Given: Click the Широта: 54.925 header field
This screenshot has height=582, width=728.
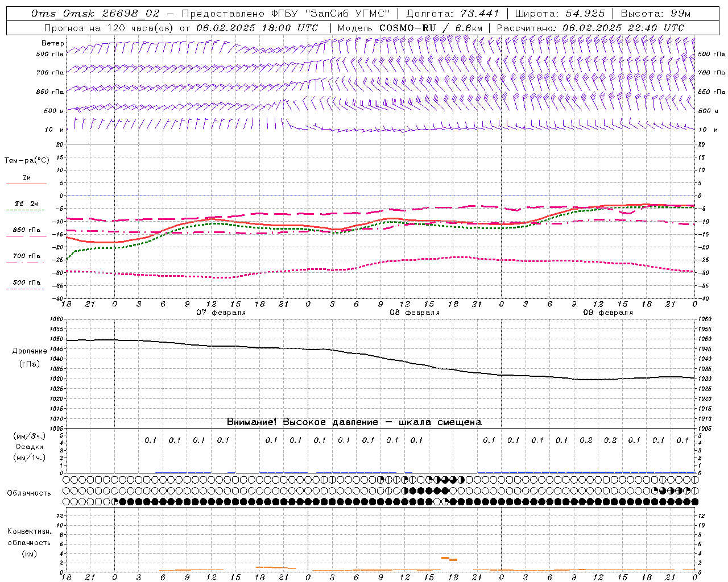Looking at the screenshot, I should coord(560,14).
